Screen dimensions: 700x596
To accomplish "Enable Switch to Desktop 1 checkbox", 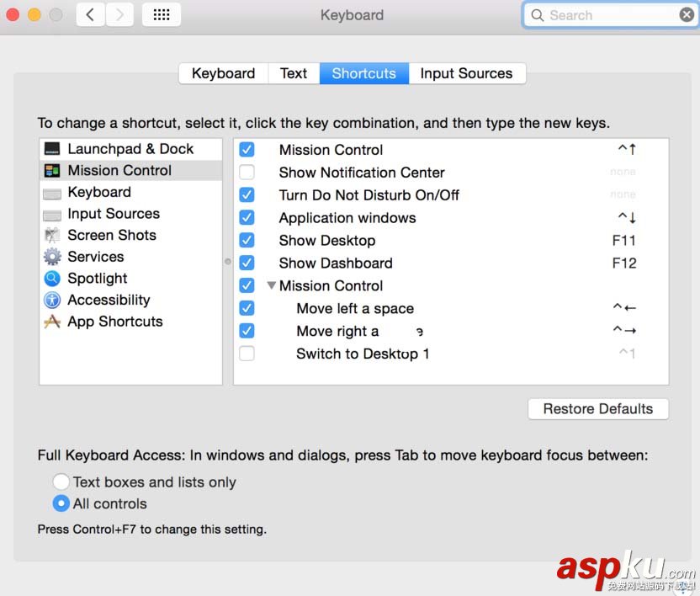I will tap(247, 354).
